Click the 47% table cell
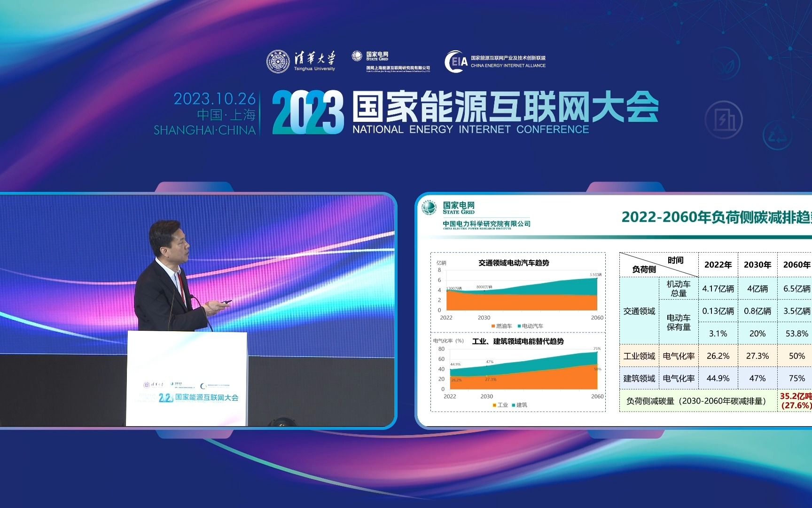812x508 pixels. coord(757,378)
